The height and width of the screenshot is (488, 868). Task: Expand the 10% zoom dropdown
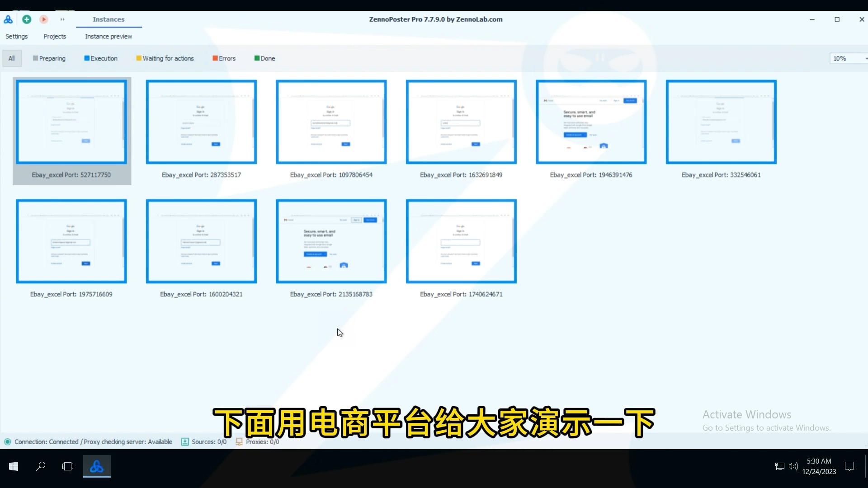(864, 58)
